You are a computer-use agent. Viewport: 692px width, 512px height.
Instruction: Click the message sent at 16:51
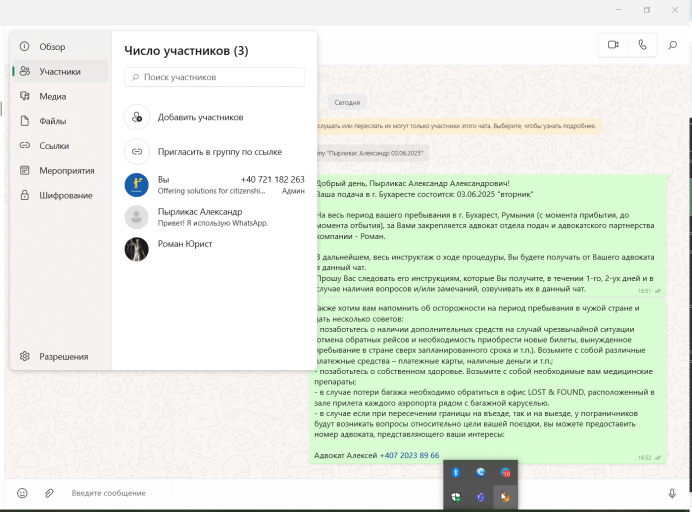(490, 236)
